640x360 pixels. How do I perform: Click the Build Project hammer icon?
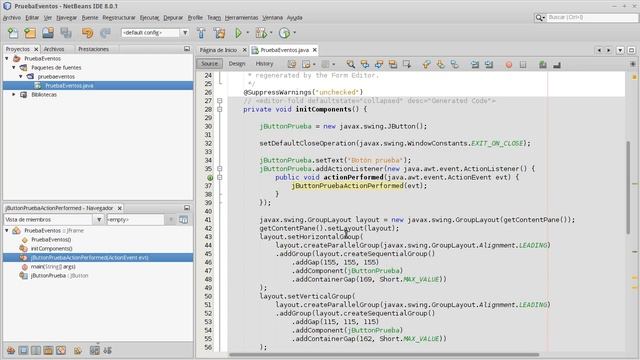201,33
